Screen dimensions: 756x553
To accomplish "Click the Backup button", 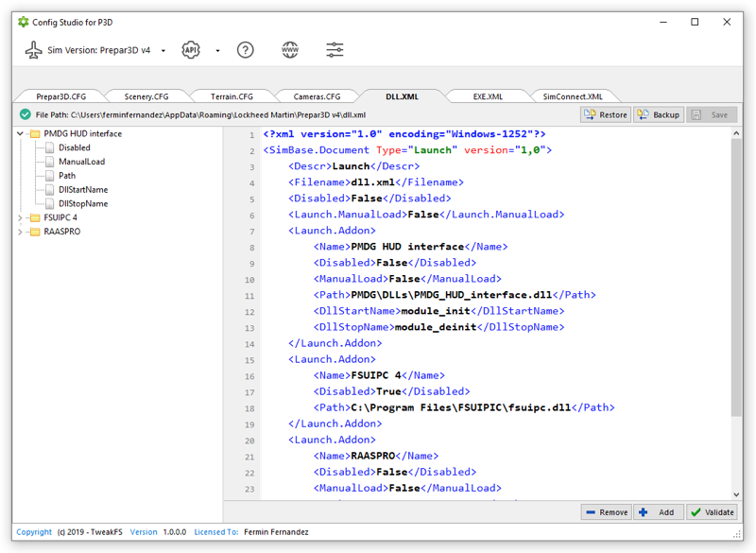I will 659,114.
